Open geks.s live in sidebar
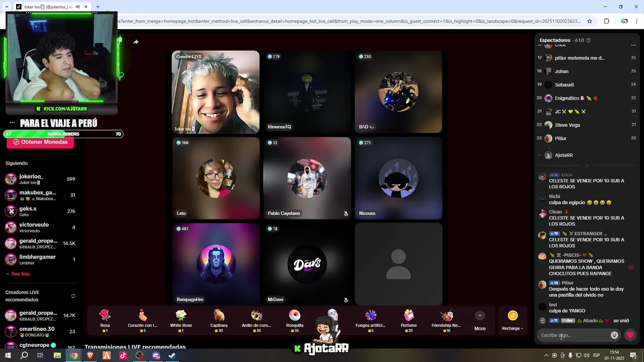This screenshot has height=362, width=644. click(x=40, y=211)
